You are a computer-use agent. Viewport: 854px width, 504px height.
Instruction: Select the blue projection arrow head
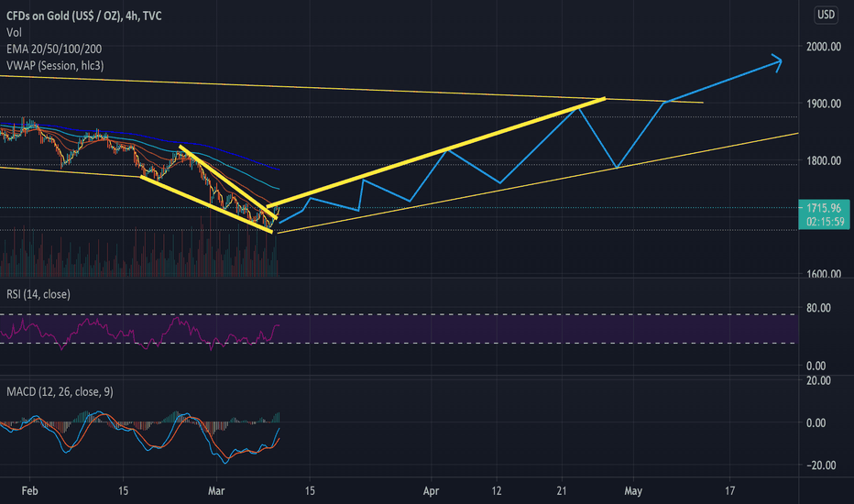tap(777, 62)
